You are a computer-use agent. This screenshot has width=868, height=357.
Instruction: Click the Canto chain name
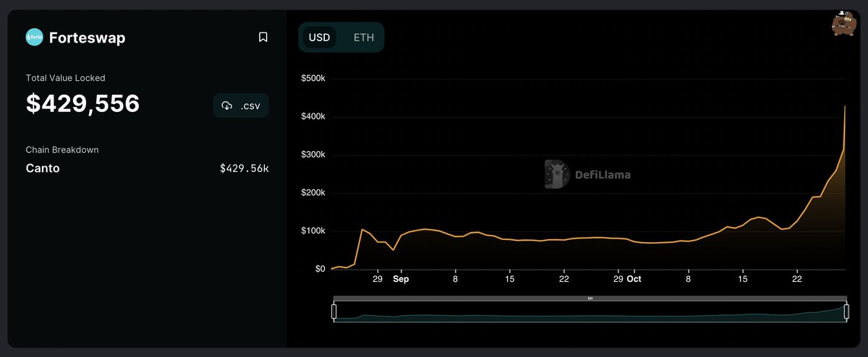(43, 168)
